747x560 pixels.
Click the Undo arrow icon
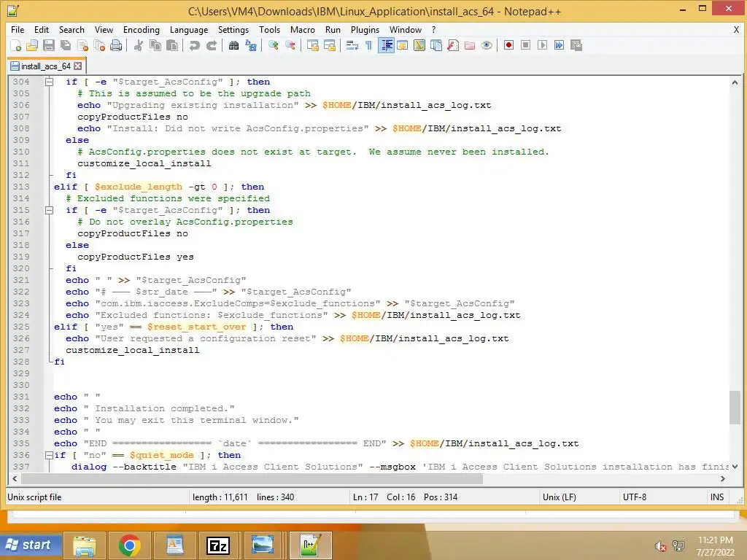tap(194, 45)
